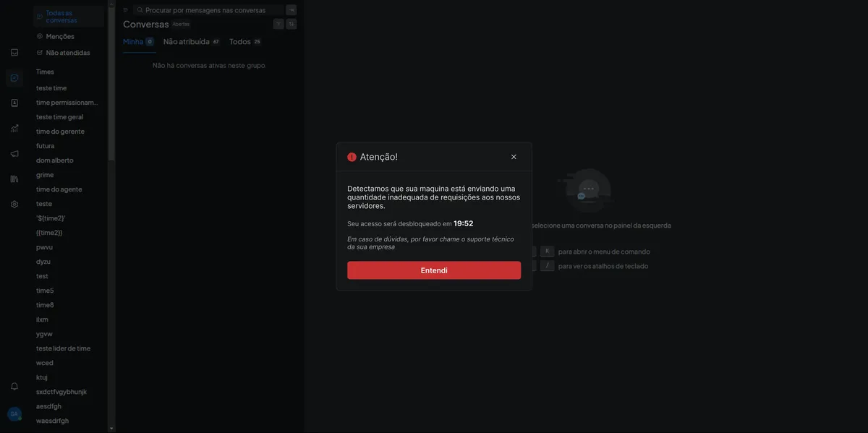
Task: Open the reports chart icon
Action: click(x=14, y=128)
